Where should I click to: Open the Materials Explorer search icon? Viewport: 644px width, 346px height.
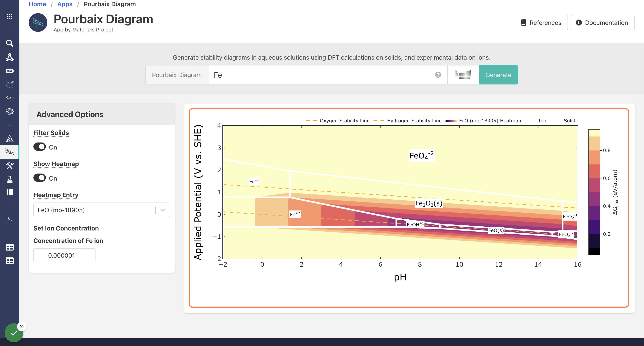10,43
